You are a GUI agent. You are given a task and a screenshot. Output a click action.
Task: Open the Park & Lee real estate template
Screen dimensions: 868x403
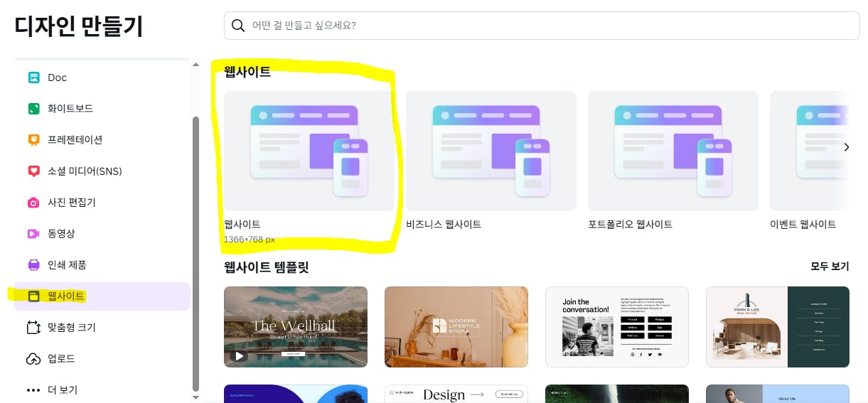point(778,327)
